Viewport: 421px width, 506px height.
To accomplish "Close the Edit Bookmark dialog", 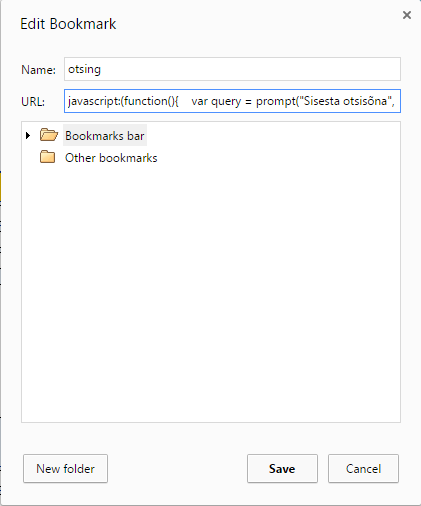I will coord(407,15).
